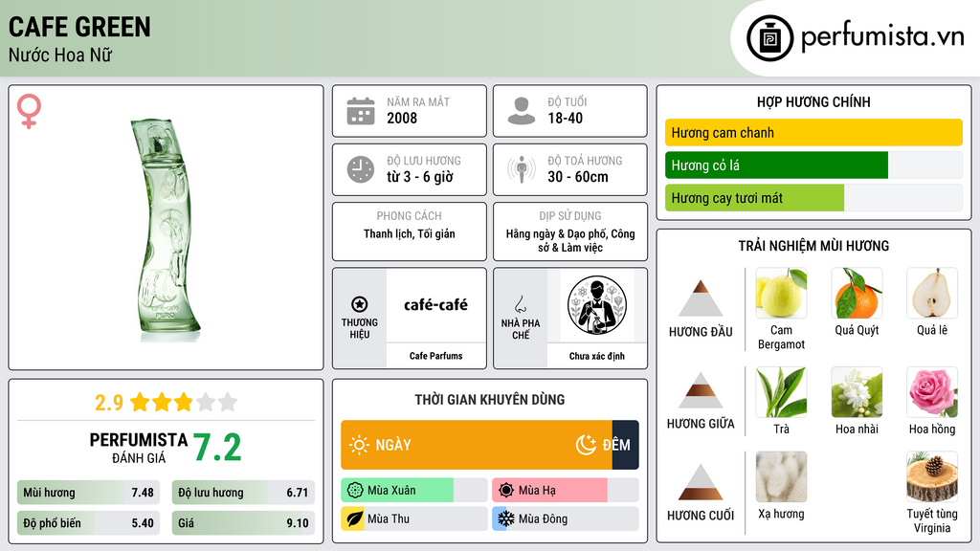The width and height of the screenshot is (980, 551).
Task: Click the Quả Quýt mandarin image
Action: pos(857,293)
